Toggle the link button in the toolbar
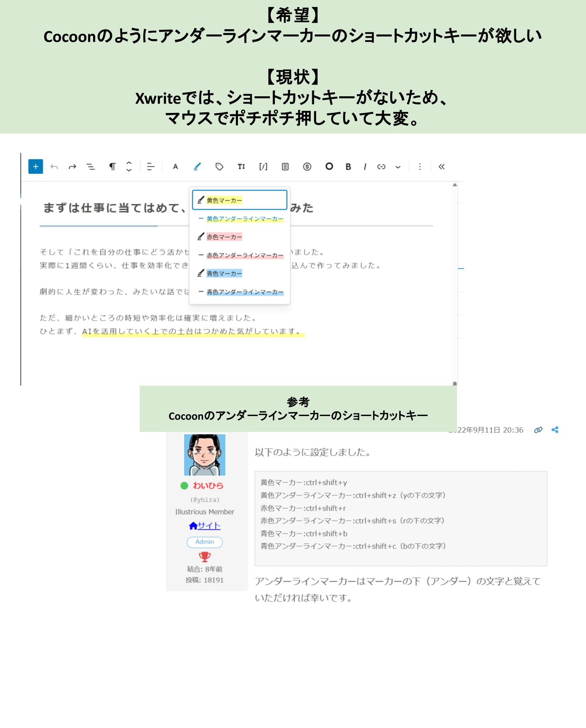Viewport: 586px width, 728px height. 381,167
